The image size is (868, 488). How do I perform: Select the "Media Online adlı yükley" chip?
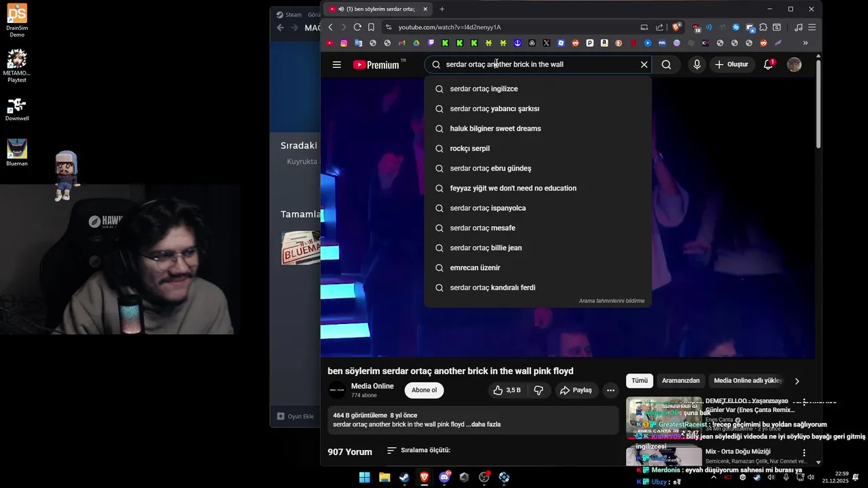click(748, 381)
